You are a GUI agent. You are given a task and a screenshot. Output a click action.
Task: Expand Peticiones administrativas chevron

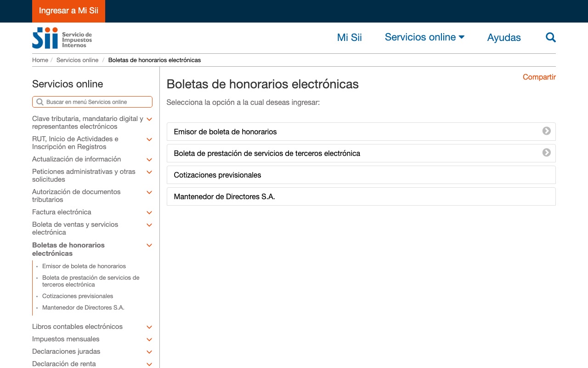point(149,172)
